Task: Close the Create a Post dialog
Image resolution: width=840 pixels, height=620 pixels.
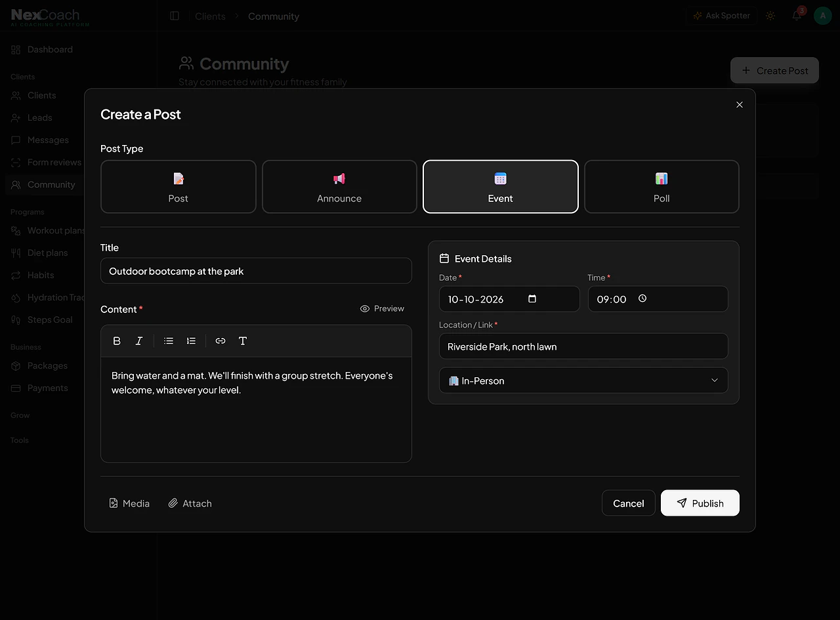Action: point(740,105)
